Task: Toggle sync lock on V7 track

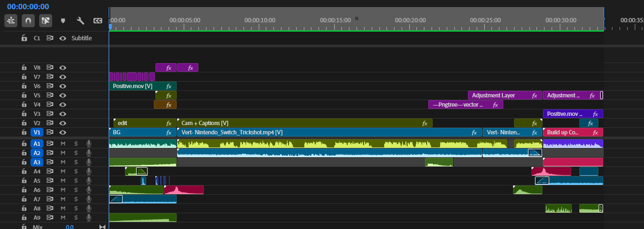Action: (x=50, y=77)
